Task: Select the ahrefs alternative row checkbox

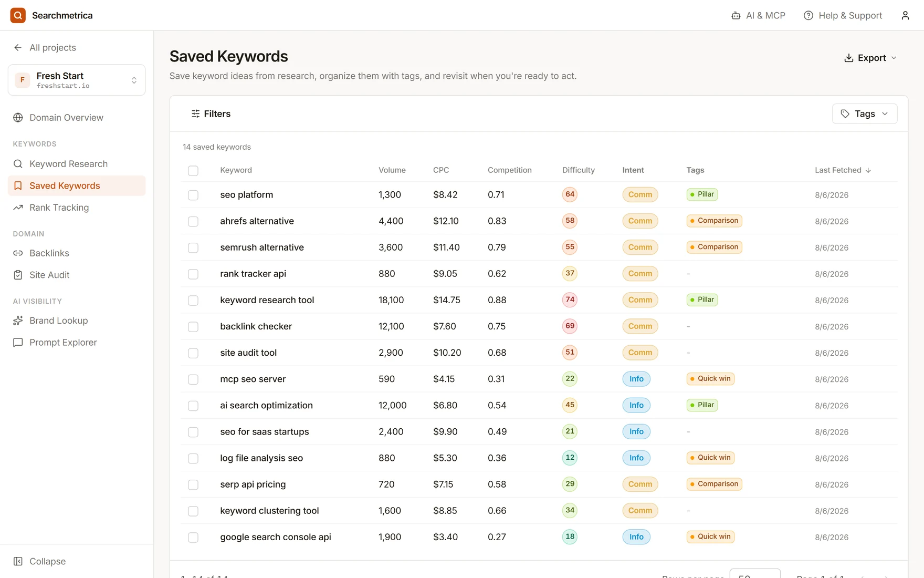Action: point(193,221)
